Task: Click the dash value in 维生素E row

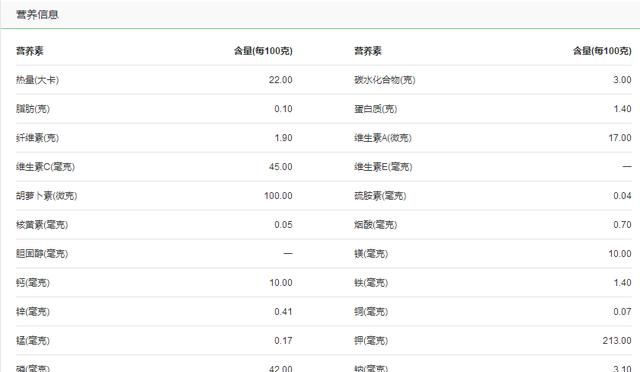Action: (x=627, y=166)
